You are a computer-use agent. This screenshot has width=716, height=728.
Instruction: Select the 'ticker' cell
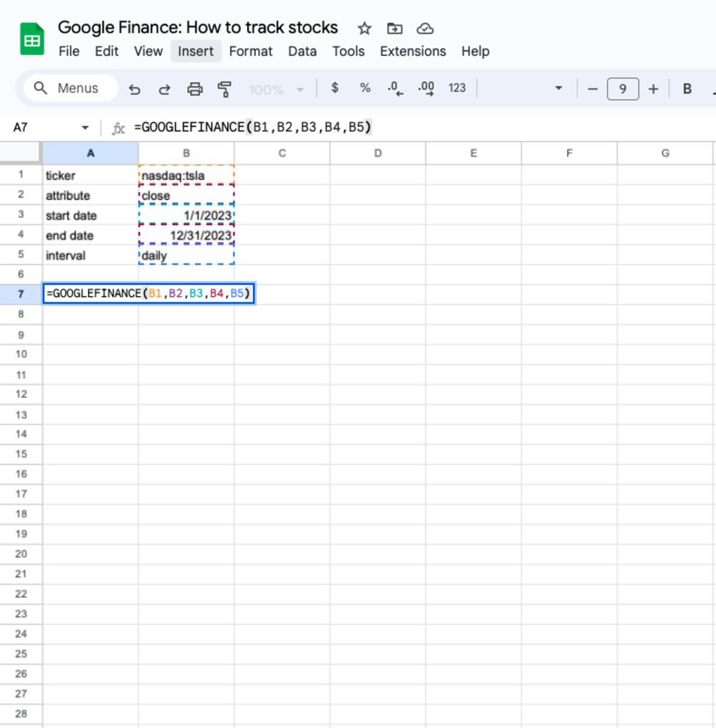(90, 175)
